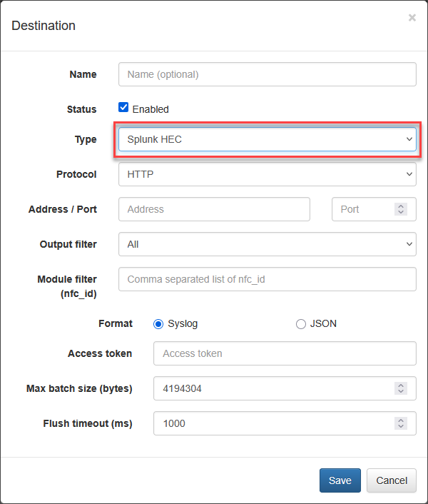Focus the Name (optional) input field
Screen dimensions: 428x504
point(267,74)
